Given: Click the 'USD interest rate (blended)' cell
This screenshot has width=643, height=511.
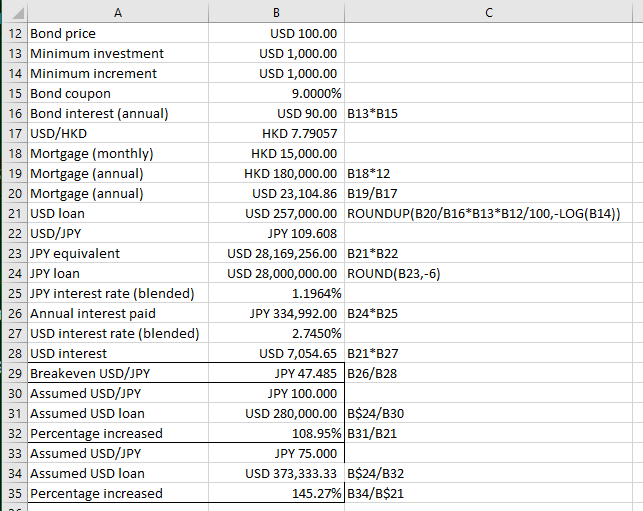Looking at the screenshot, I should (118, 333).
